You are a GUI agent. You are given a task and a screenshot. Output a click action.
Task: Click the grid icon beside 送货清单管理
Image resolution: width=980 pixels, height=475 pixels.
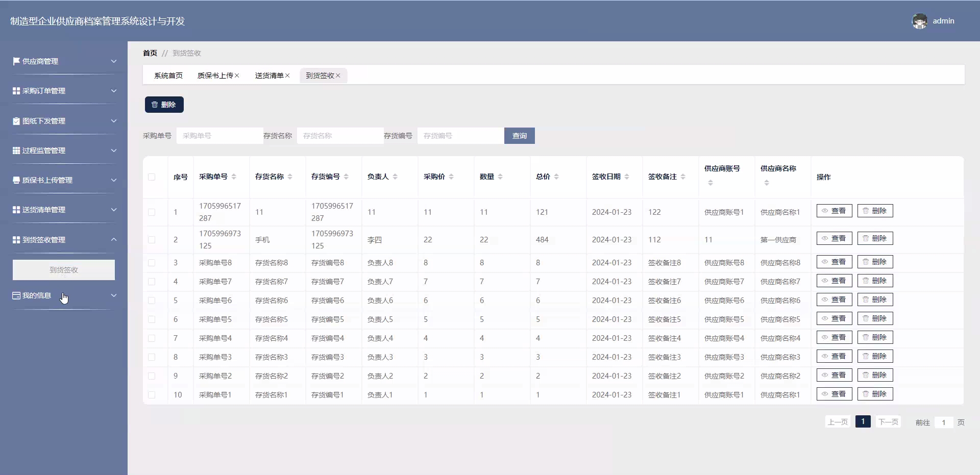point(16,210)
